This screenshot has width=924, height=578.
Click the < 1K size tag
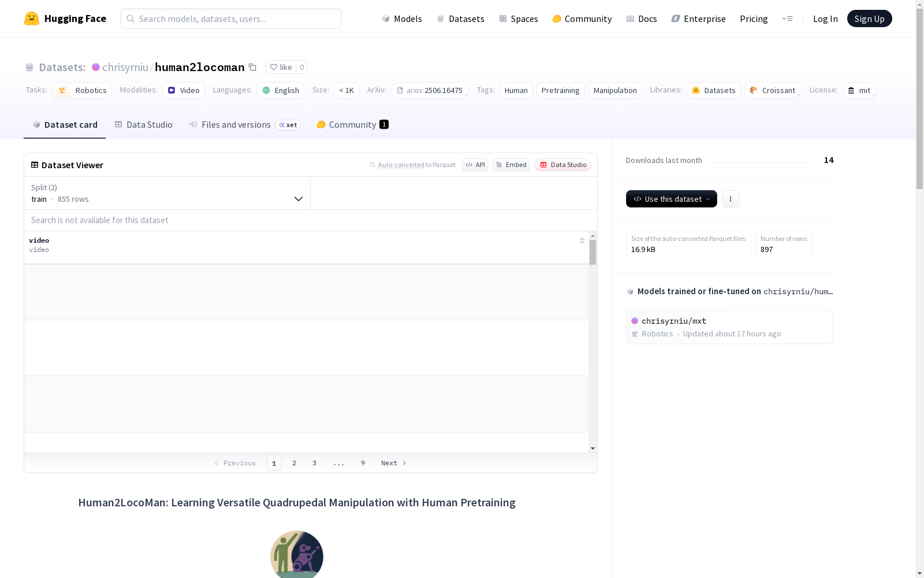coord(346,90)
